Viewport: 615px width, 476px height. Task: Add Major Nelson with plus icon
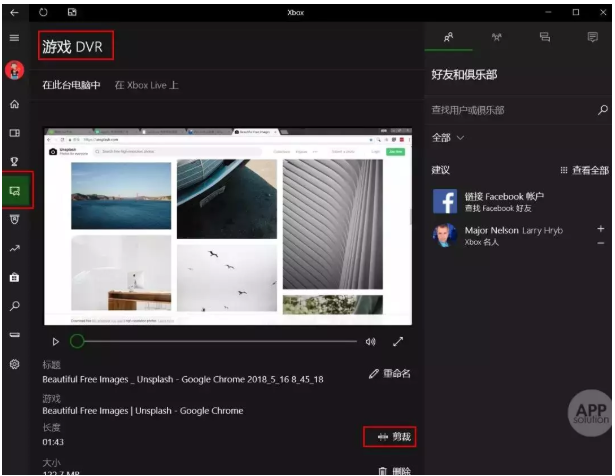point(600,228)
